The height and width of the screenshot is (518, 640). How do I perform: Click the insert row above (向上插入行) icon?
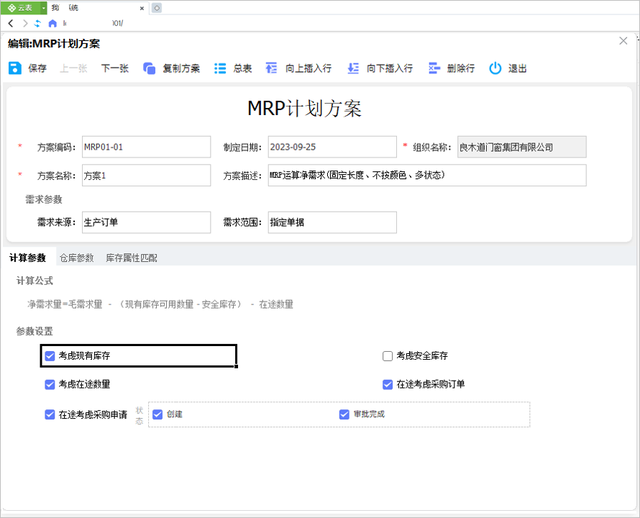[271, 68]
